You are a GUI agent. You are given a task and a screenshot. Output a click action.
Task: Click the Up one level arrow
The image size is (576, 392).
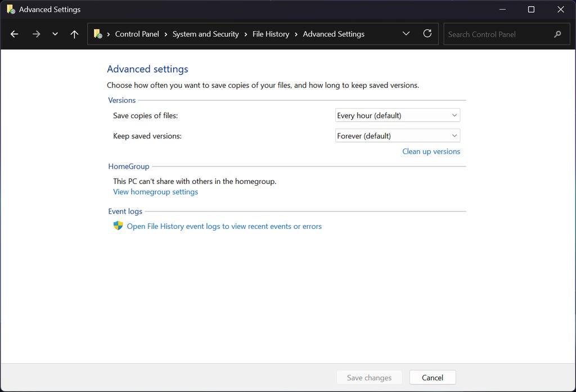click(74, 34)
